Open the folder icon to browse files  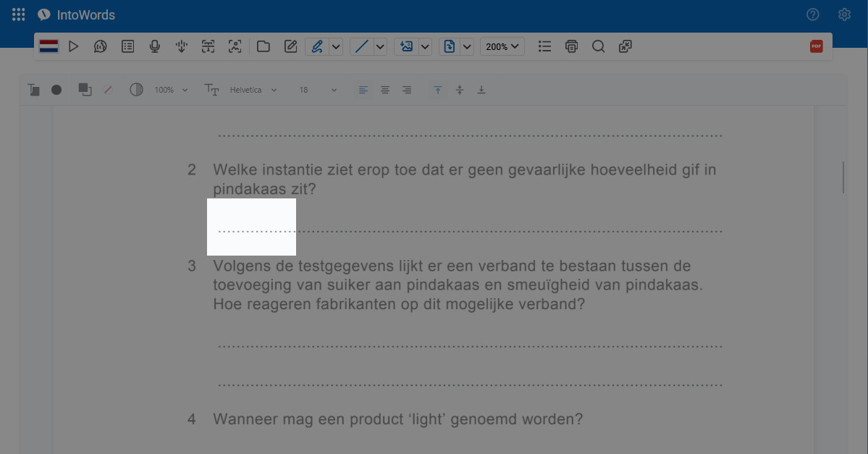click(x=264, y=46)
